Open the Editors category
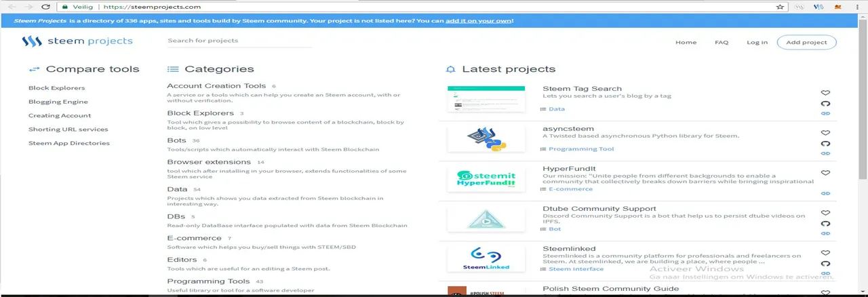 (x=182, y=260)
